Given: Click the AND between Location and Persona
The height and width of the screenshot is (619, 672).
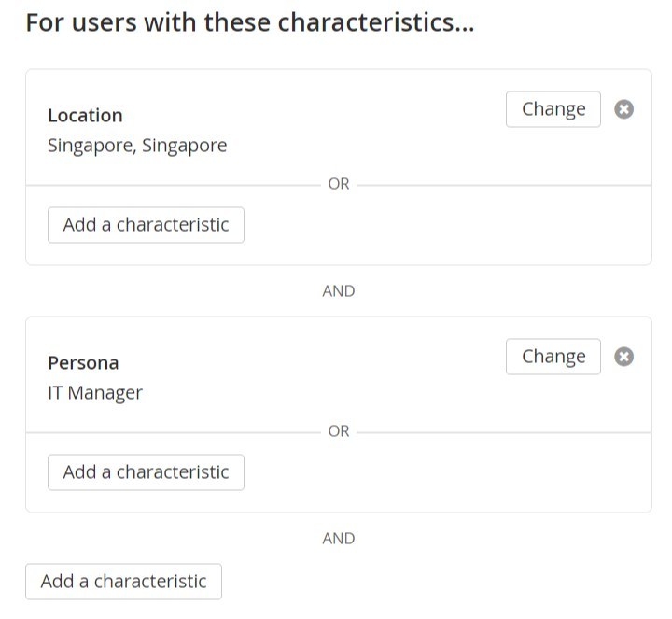Looking at the screenshot, I should pos(338,291).
